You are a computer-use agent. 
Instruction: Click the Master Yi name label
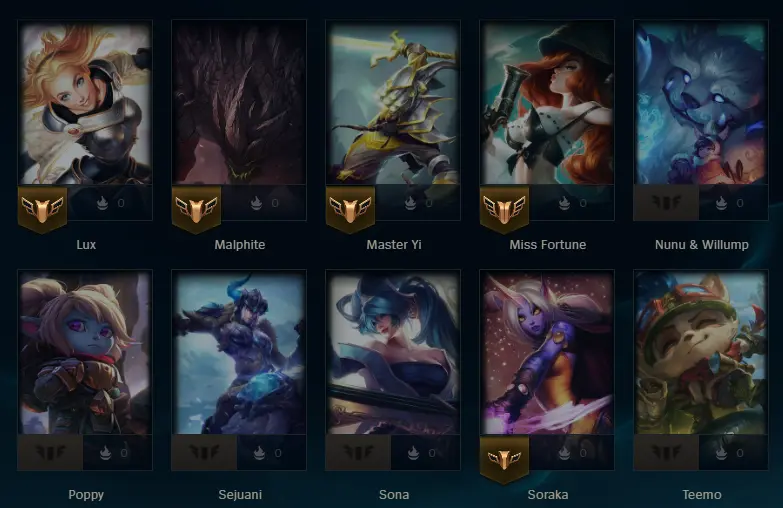tap(394, 245)
